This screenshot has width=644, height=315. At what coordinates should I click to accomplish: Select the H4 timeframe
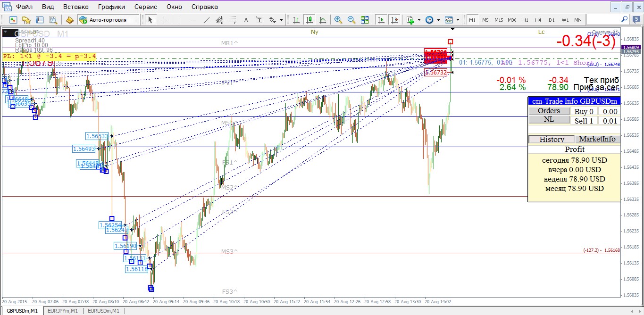538,20
